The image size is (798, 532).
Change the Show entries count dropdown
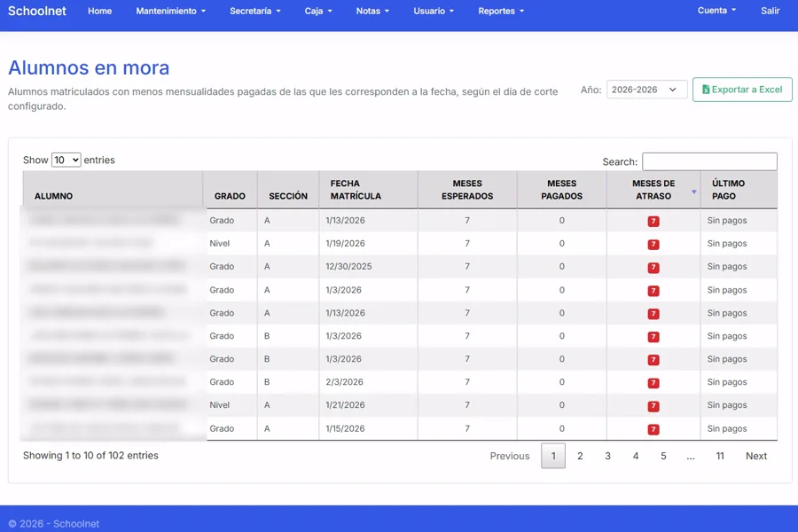point(66,160)
